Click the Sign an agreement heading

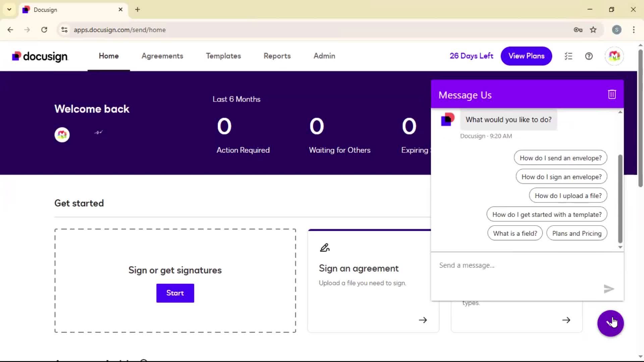tap(359, 268)
